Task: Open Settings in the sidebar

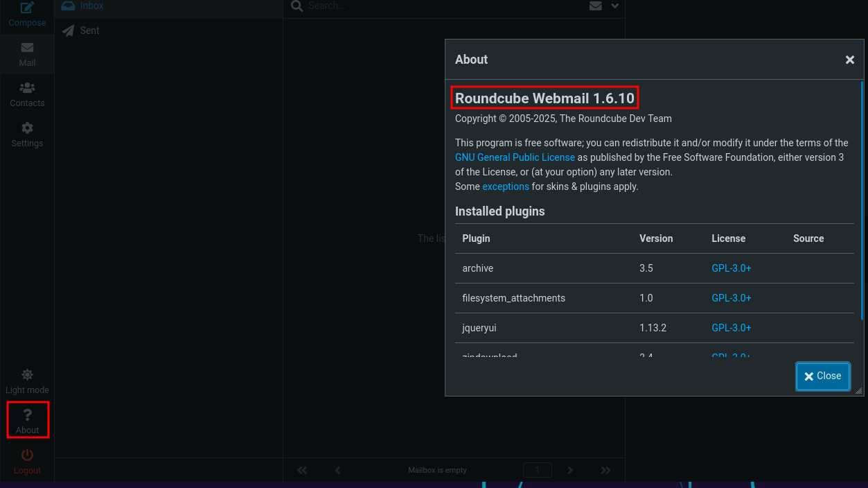Action: pos(27,135)
